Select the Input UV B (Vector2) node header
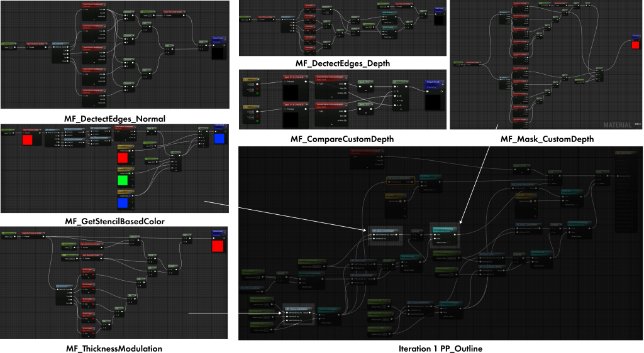Image resolution: width=644 pixels, height=353 pixels. [294, 104]
